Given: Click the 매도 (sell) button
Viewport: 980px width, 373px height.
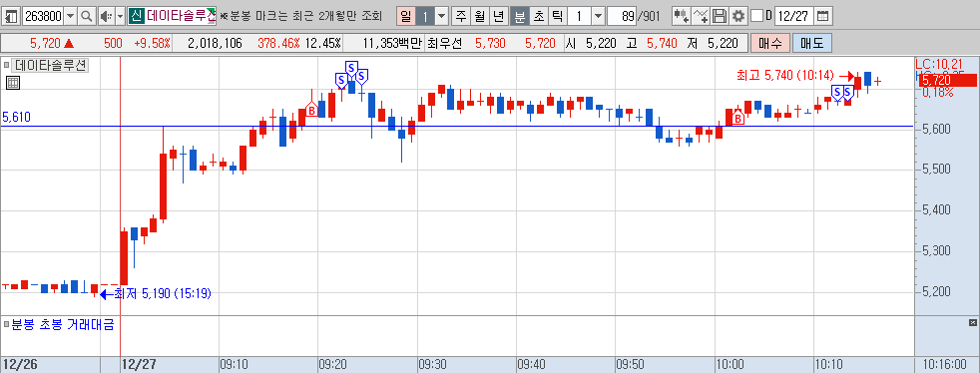Looking at the screenshot, I should [812, 43].
